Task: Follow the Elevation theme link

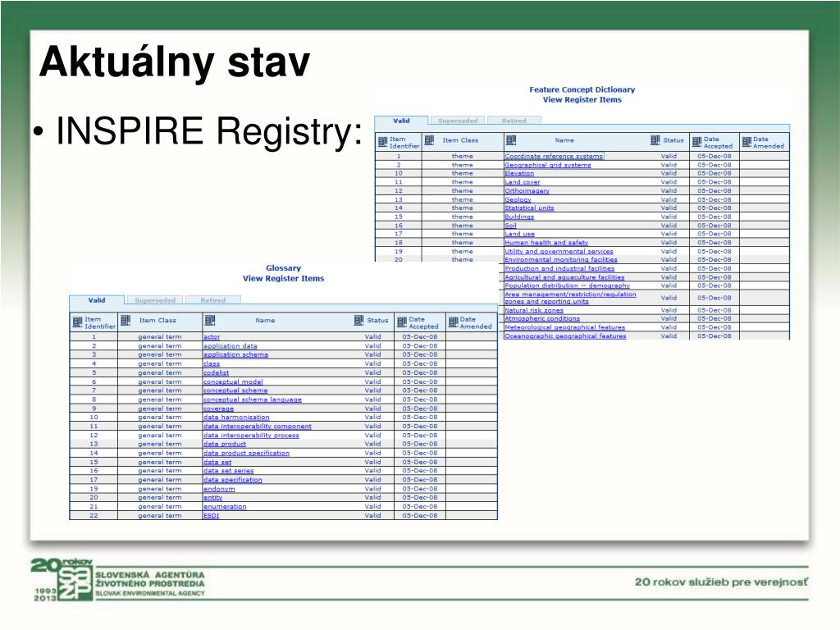Action: point(519,174)
